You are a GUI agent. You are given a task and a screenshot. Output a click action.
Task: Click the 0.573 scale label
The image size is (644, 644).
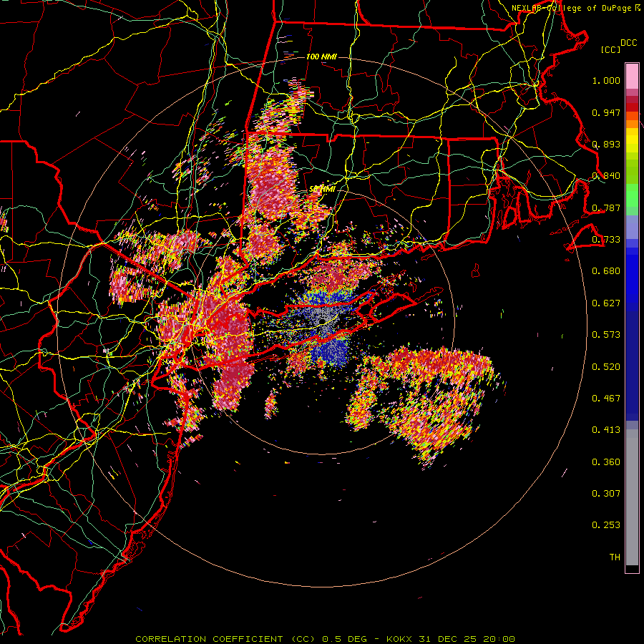pos(606,335)
